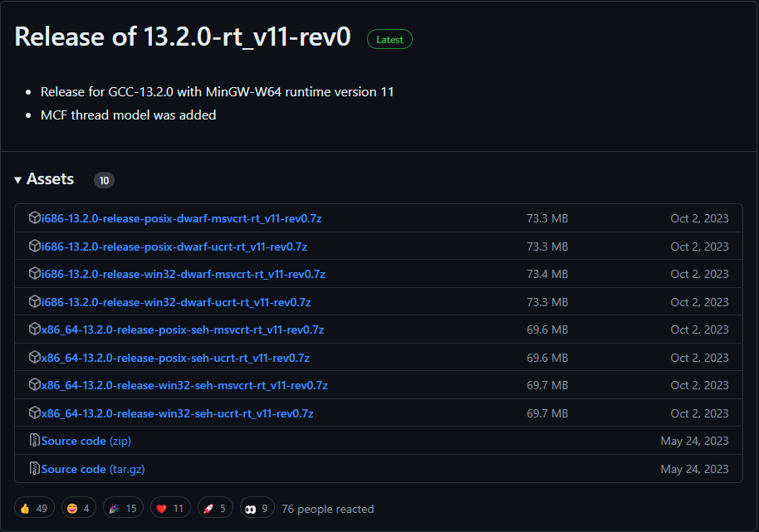Click the 'Release for GCC-13.2.0' release note
The height and width of the screenshot is (532, 759).
click(218, 92)
